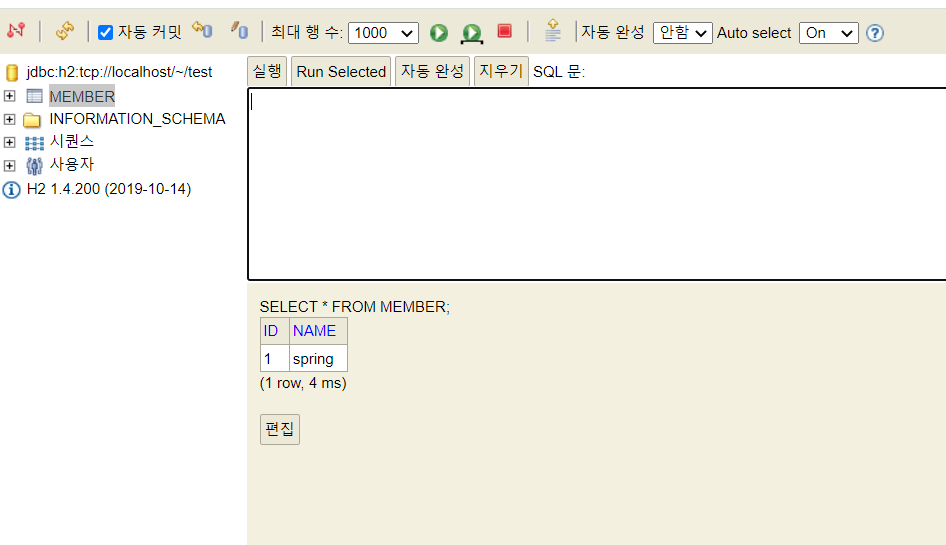Click the red stop icon
This screenshot has height=545, width=946.
coord(504,31)
